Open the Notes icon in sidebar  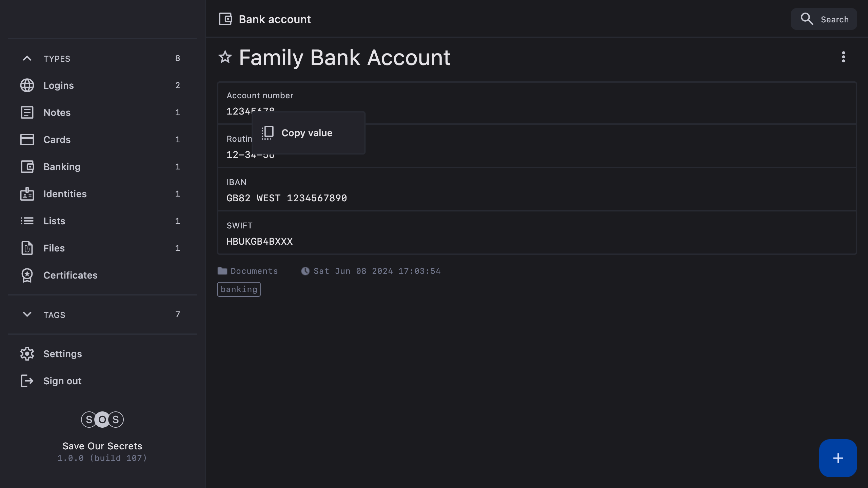(27, 113)
